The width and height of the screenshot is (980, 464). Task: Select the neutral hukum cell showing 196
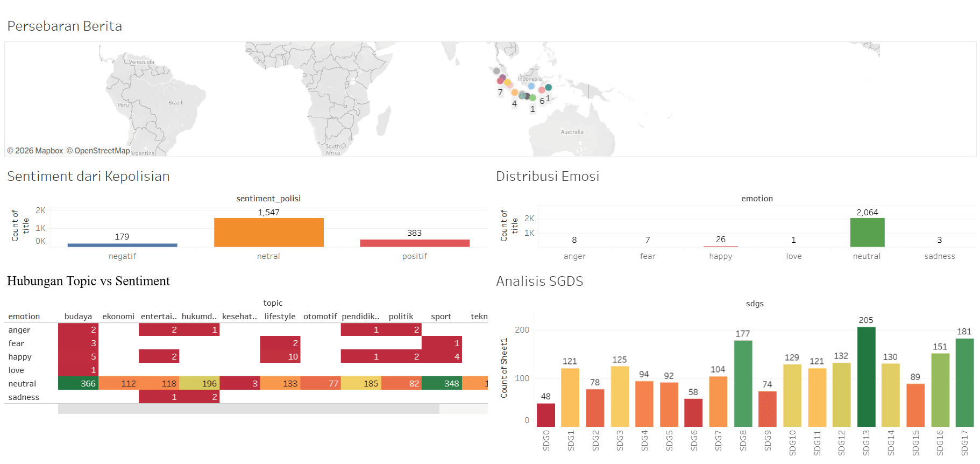pos(199,383)
